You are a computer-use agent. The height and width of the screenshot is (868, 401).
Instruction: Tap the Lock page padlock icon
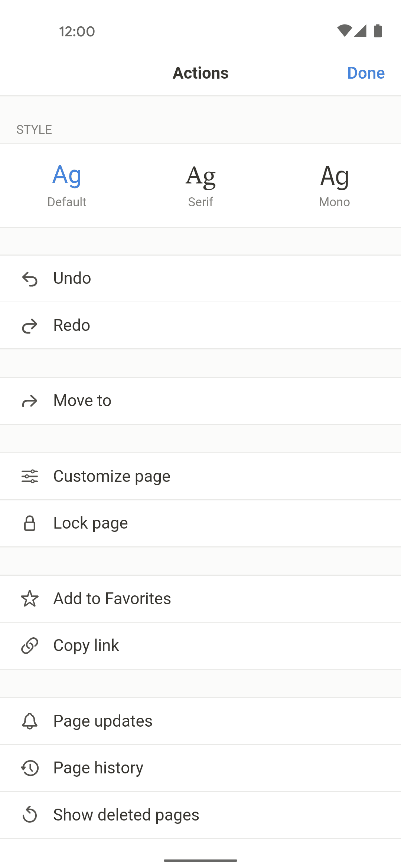tap(30, 523)
